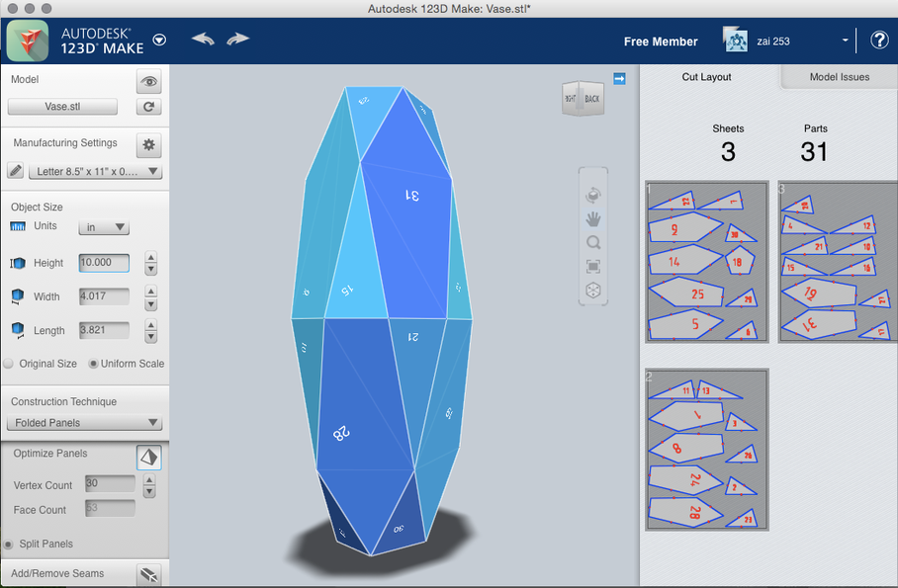The image size is (898, 588).
Task: Switch to the Cut Layout tab
Action: point(707,77)
